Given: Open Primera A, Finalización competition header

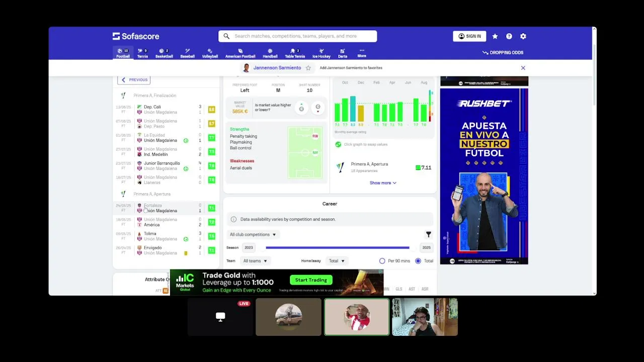Looking at the screenshot, I should (x=154, y=96).
